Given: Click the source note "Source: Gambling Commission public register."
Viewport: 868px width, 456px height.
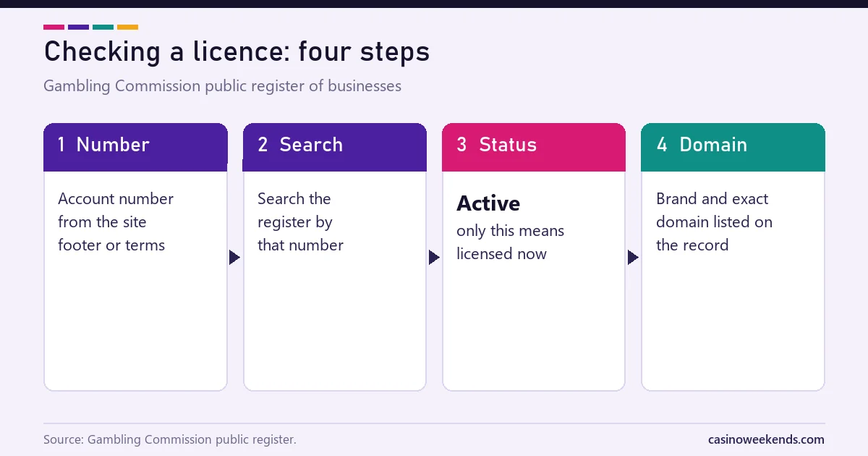Looking at the screenshot, I should click(x=170, y=439).
